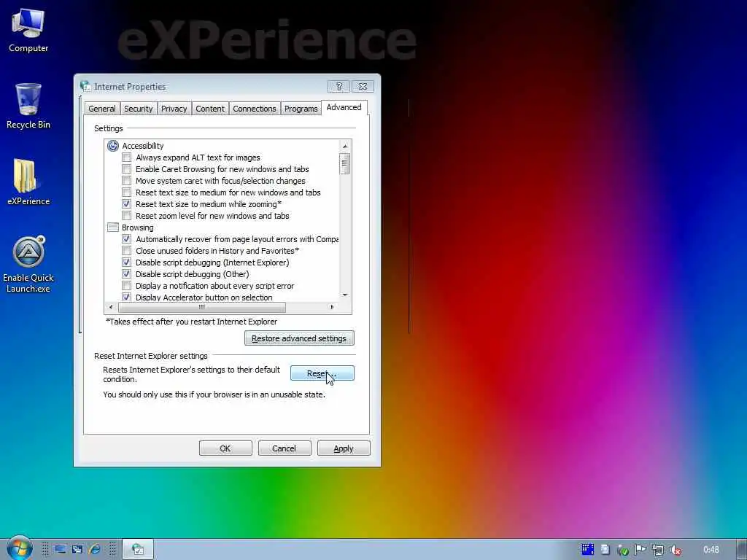Select the Advanced tab

pyautogui.click(x=344, y=108)
